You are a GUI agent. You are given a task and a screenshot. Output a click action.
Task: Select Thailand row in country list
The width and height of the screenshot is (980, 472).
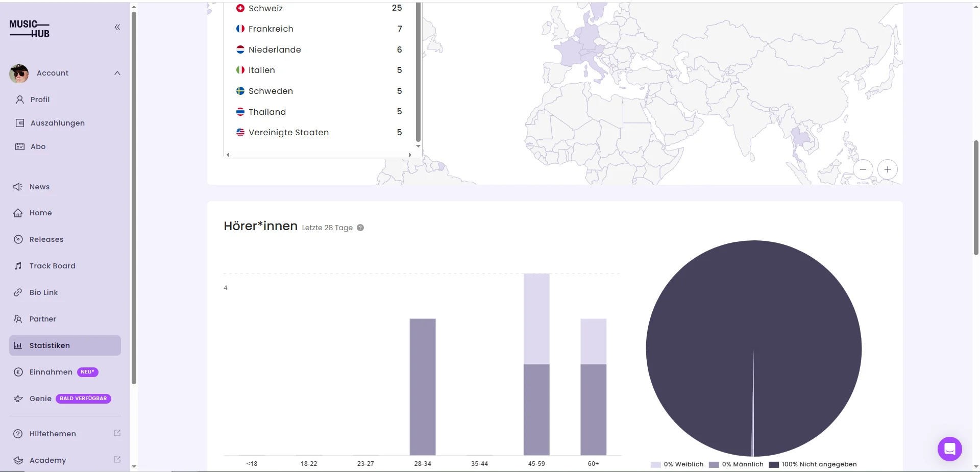coord(319,112)
